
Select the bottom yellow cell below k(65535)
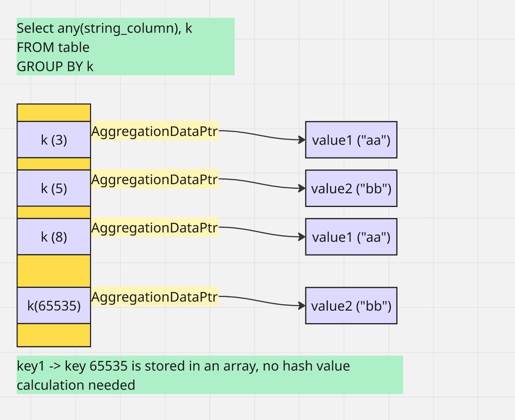tap(54, 335)
